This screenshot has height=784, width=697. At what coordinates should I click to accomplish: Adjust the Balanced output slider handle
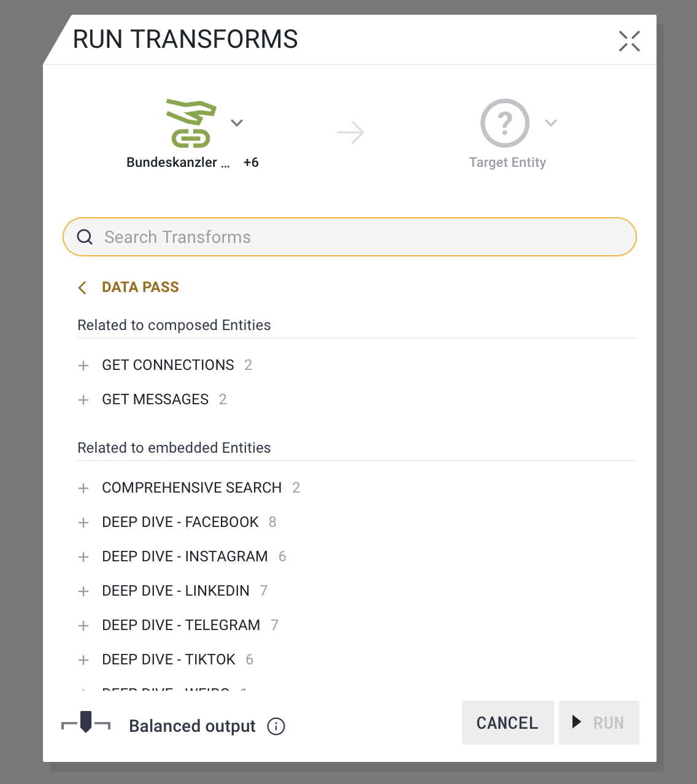coord(86,721)
